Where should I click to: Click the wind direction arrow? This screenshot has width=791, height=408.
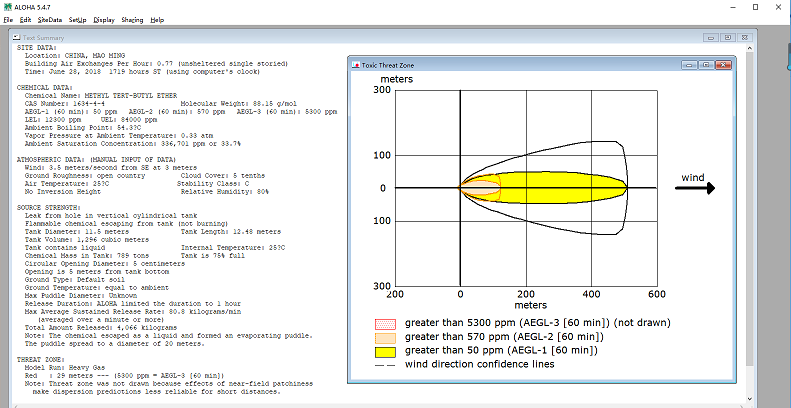[695, 188]
